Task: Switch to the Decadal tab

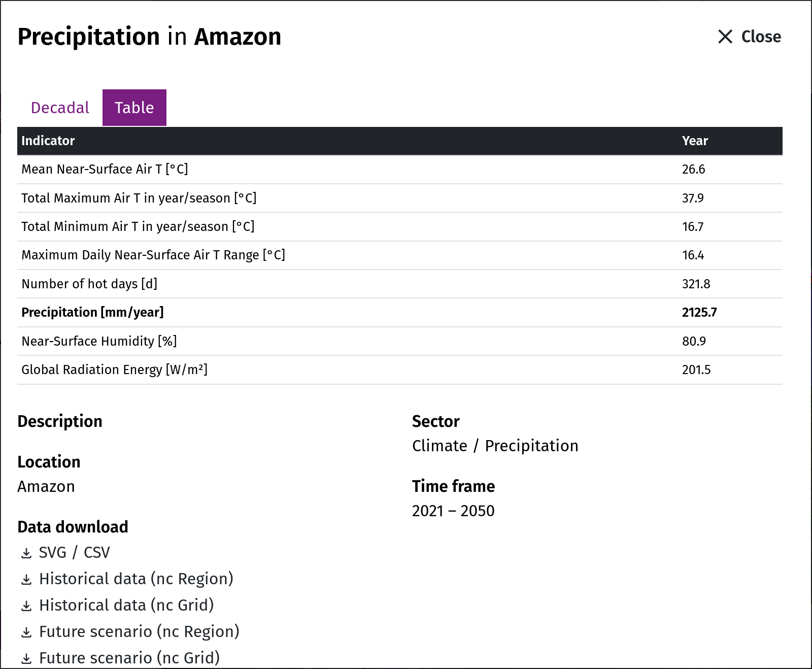Action: point(60,108)
